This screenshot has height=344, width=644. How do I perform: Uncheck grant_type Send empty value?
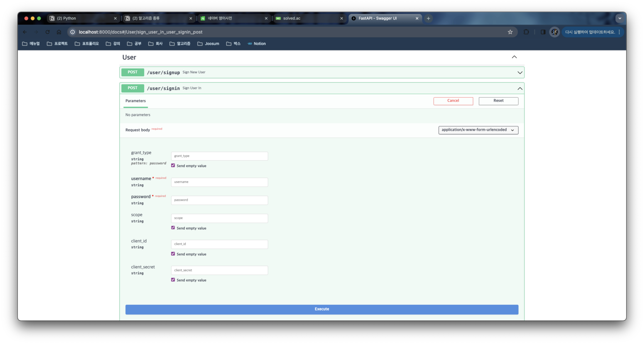click(173, 165)
